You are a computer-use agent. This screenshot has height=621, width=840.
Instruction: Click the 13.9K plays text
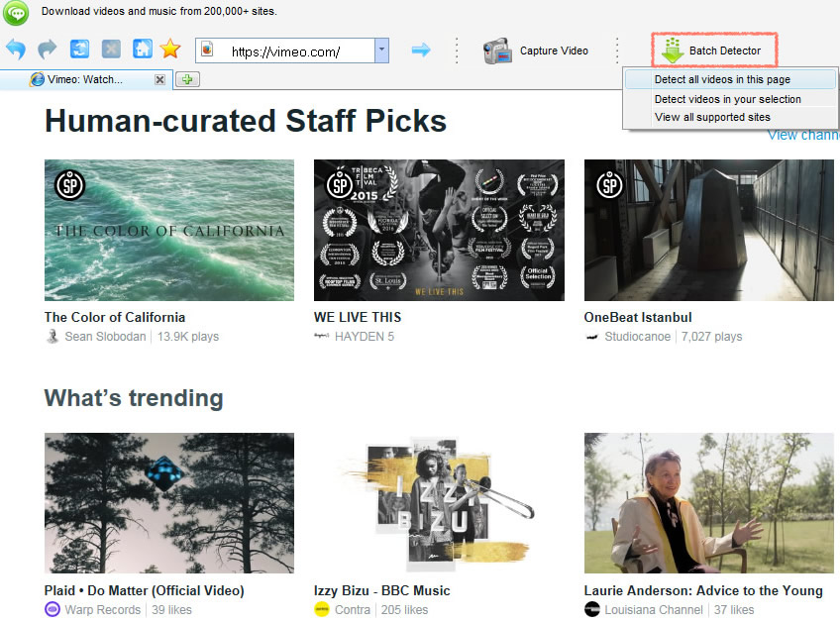click(x=188, y=337)
